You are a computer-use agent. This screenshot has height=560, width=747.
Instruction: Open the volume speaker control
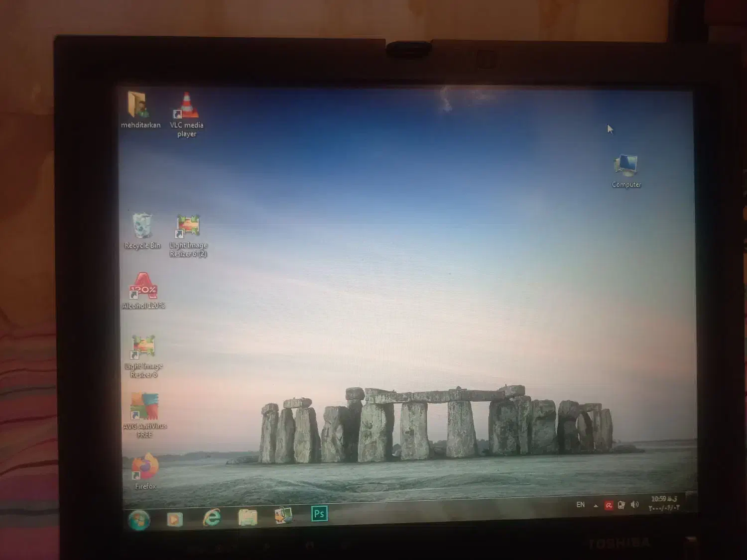point(634,505)
